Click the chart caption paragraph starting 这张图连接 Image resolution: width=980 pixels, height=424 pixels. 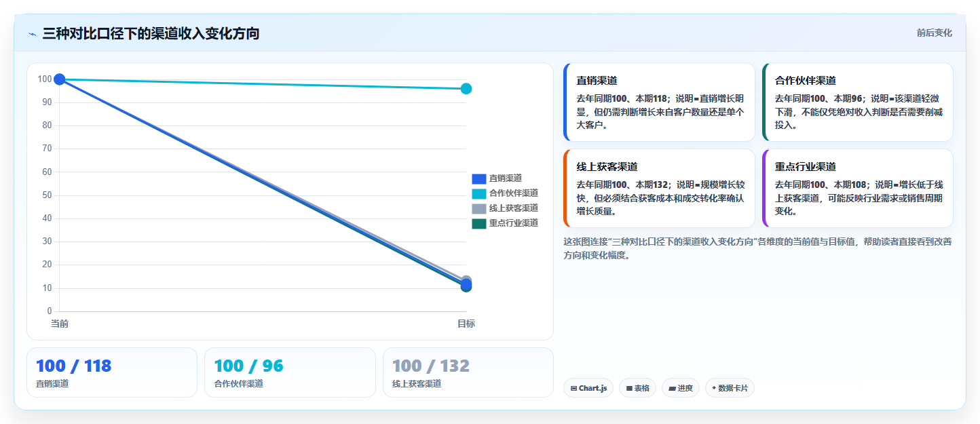pos(758,249)
